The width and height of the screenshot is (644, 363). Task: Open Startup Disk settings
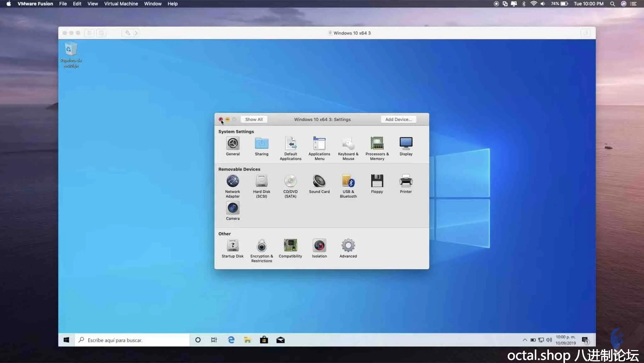[x=233, y=248]
